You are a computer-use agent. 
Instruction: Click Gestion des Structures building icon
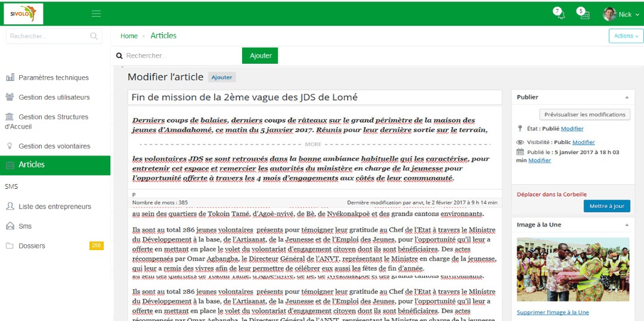pyautogui.click(x=10, y=117)
